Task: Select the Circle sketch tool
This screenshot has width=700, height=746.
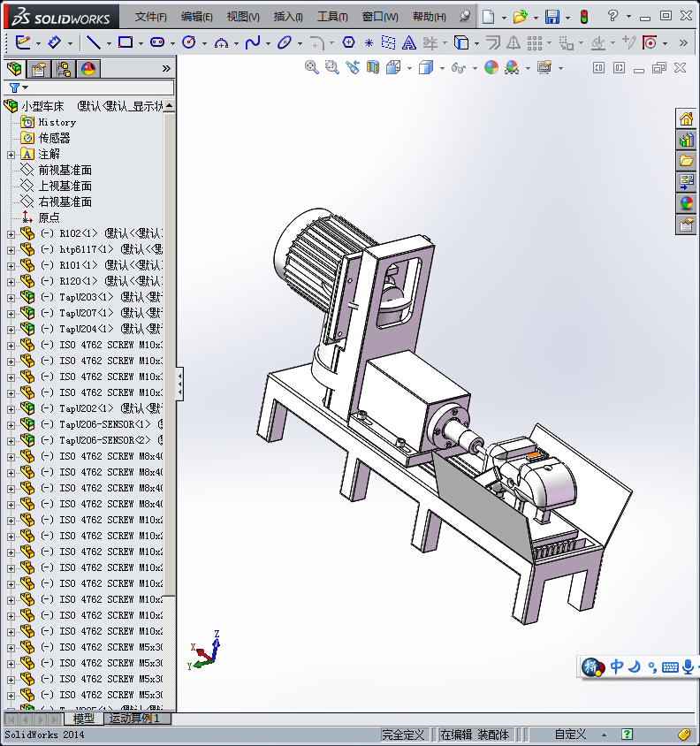Action: tap(189, 42)
